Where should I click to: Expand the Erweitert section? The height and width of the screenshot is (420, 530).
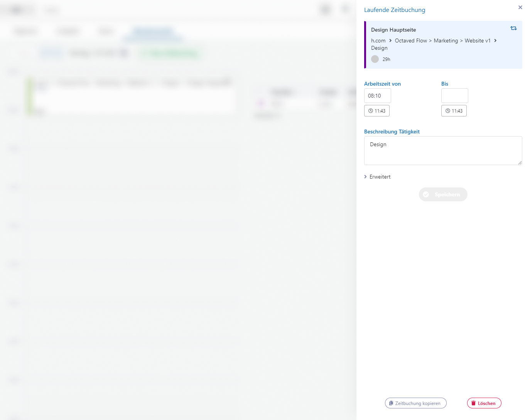click(377, 177)
